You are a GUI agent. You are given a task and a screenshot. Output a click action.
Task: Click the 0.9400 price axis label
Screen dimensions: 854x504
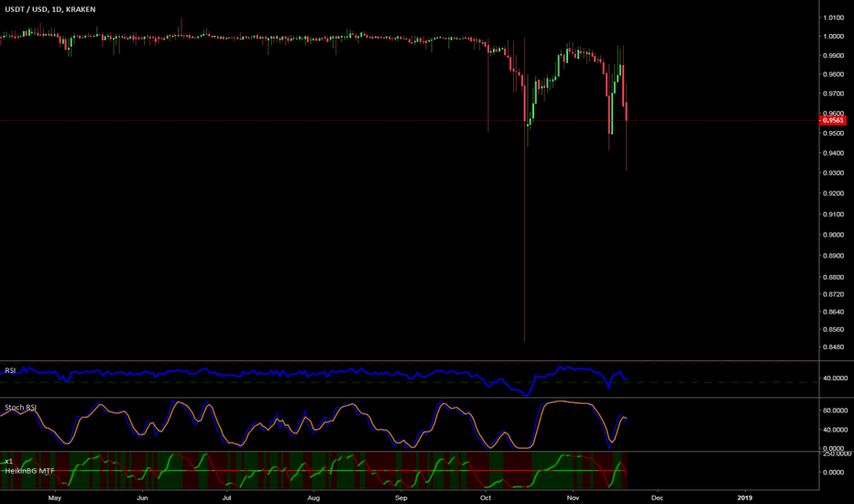click(x=834, y=153)
